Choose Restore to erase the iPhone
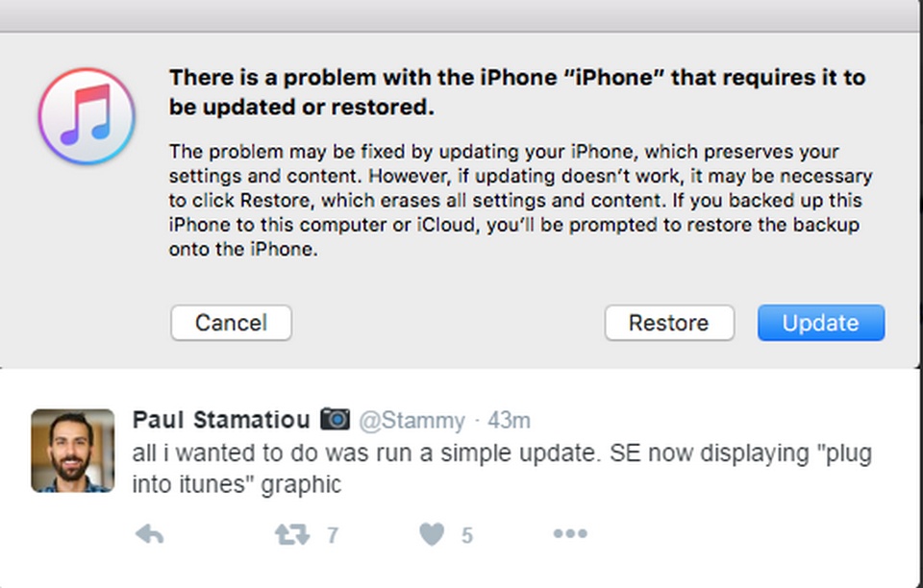The height and width of the screenshot is (588, 923). [669, 323]
